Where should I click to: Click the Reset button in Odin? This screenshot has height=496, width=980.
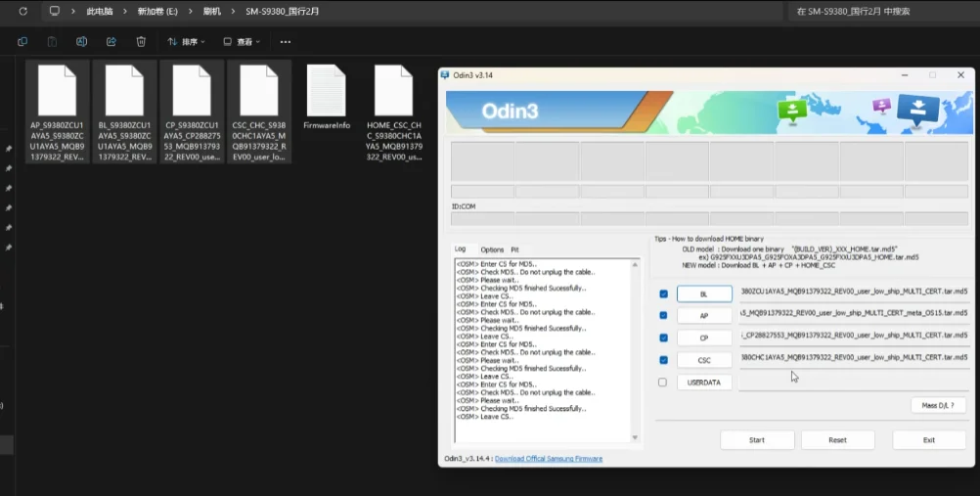[837, 439]
